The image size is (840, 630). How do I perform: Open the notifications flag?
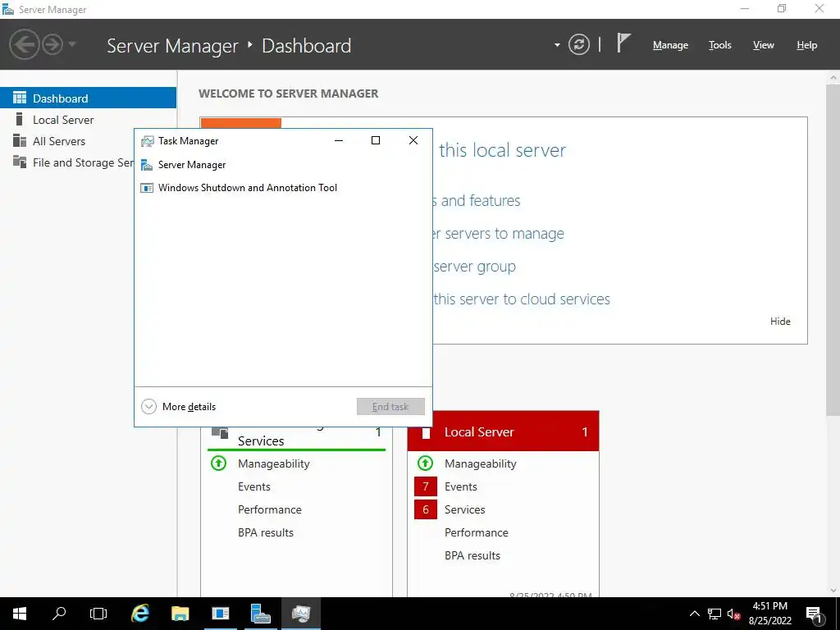(623, 43)
